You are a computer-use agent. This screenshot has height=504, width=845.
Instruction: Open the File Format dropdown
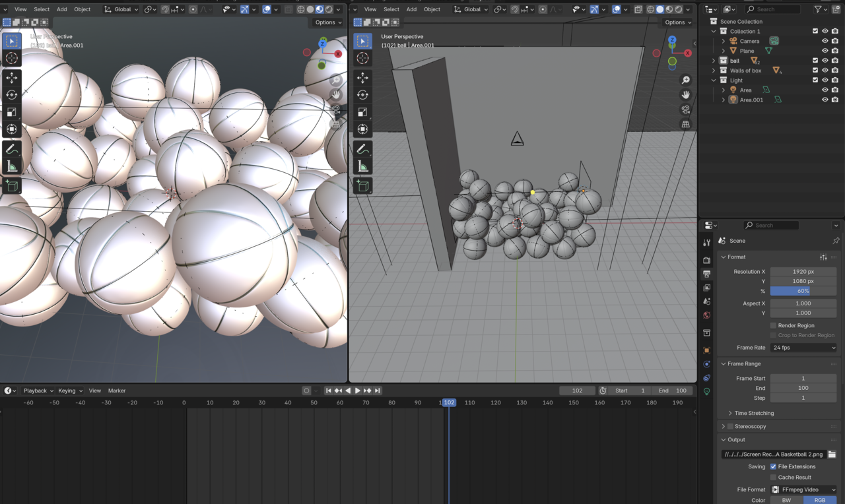[x=803, y=489]
